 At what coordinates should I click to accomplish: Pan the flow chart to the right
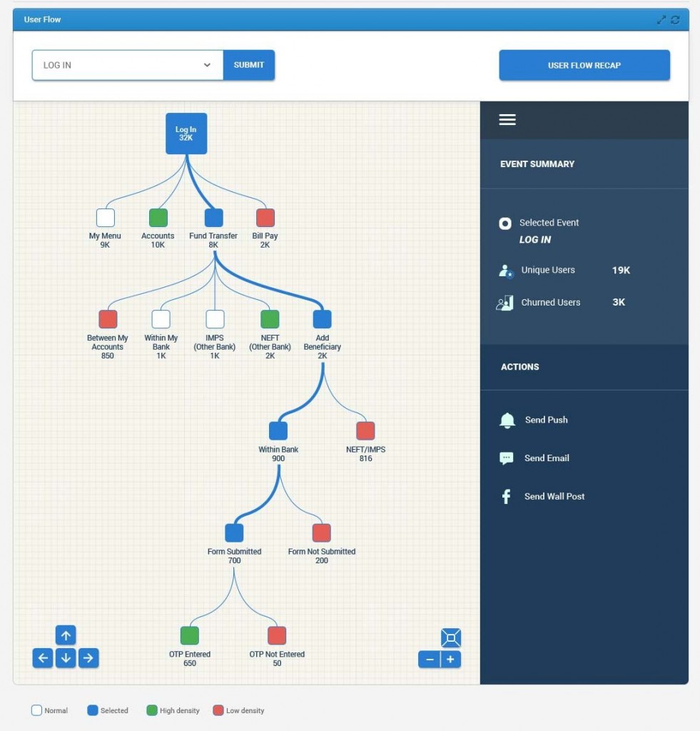pyautogui.click(x=88, y=658)
